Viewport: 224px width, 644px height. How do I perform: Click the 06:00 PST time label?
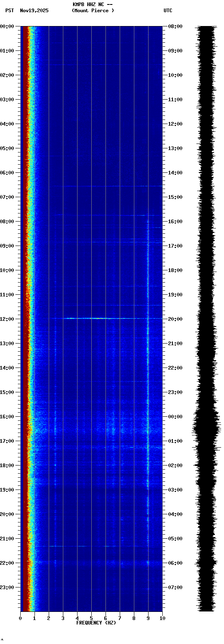point(7,173)
